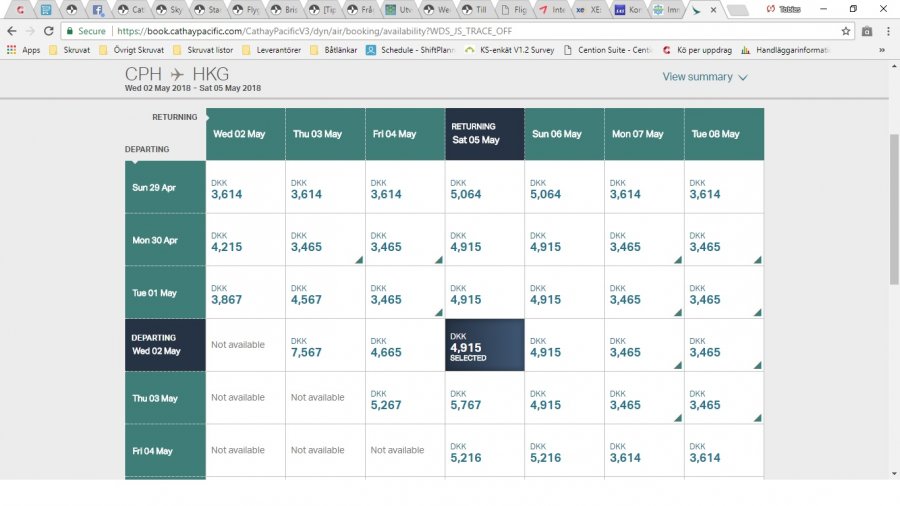Screen dimensions: 900x506
Task: Choose Sun 29 Apr / Wed 02 May fare
Action: click(245, 187)
